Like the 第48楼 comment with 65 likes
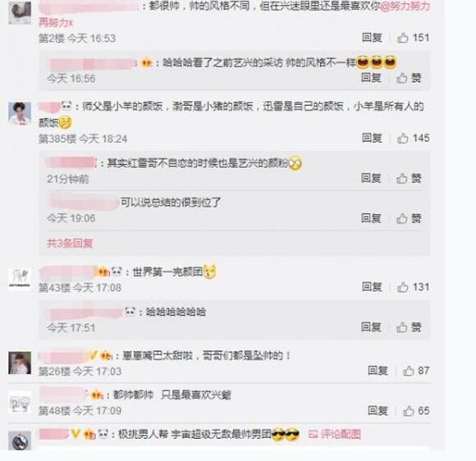 (x=415, y=411)
